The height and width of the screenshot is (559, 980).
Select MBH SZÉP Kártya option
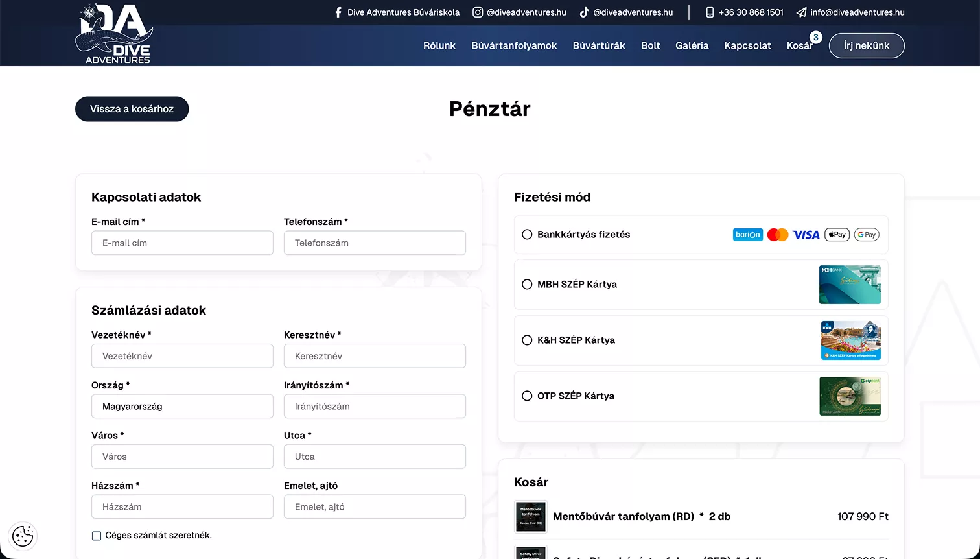(527, 285)
